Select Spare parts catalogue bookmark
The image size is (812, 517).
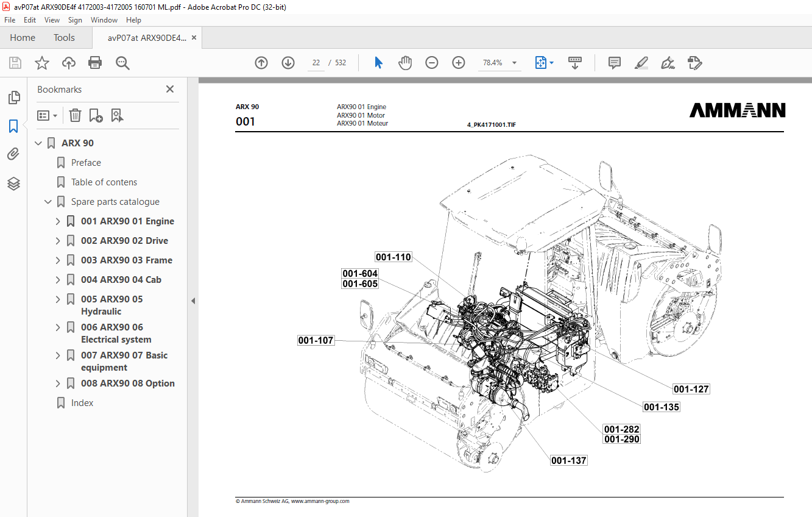(115, 202)
